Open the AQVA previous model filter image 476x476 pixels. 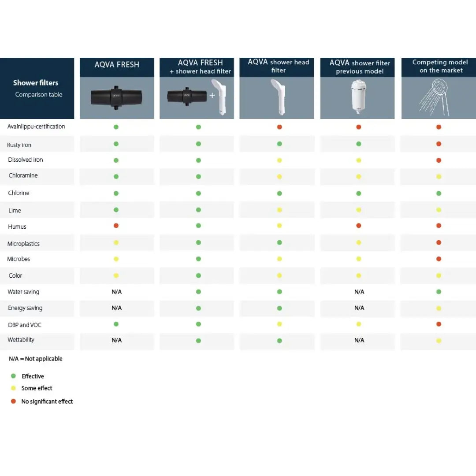359,97
